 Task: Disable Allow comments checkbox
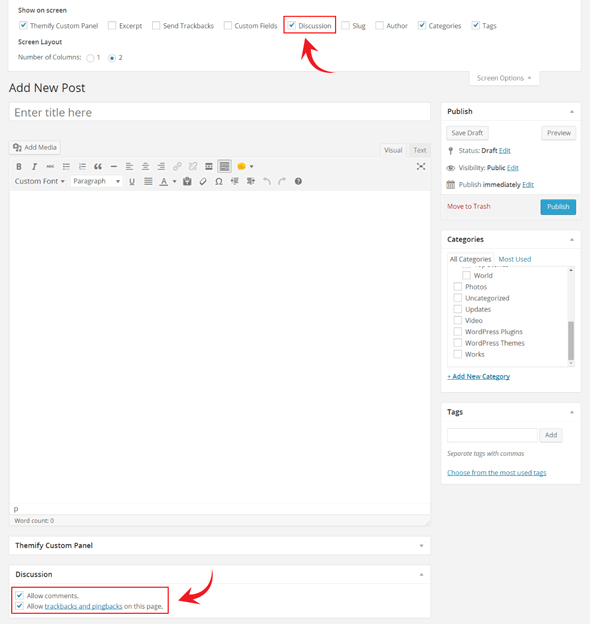point(19,595)
